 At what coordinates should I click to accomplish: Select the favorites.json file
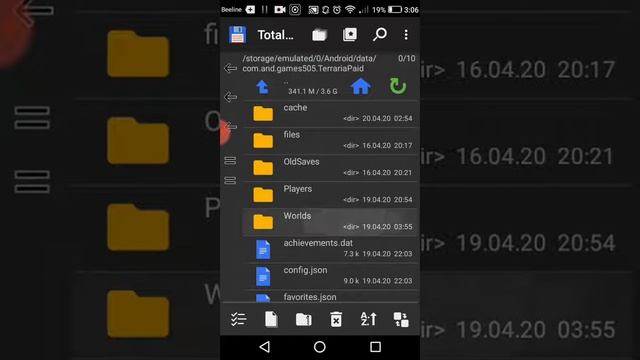(x=331, y=296)
